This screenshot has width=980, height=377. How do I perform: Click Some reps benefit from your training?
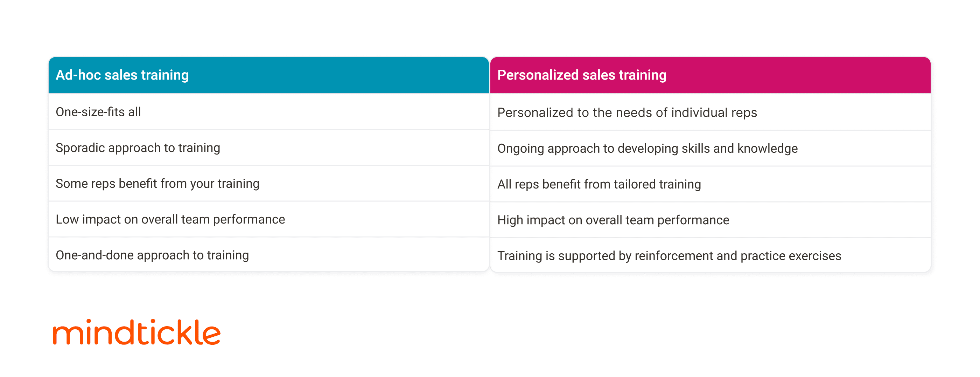[x=157, y=184]
